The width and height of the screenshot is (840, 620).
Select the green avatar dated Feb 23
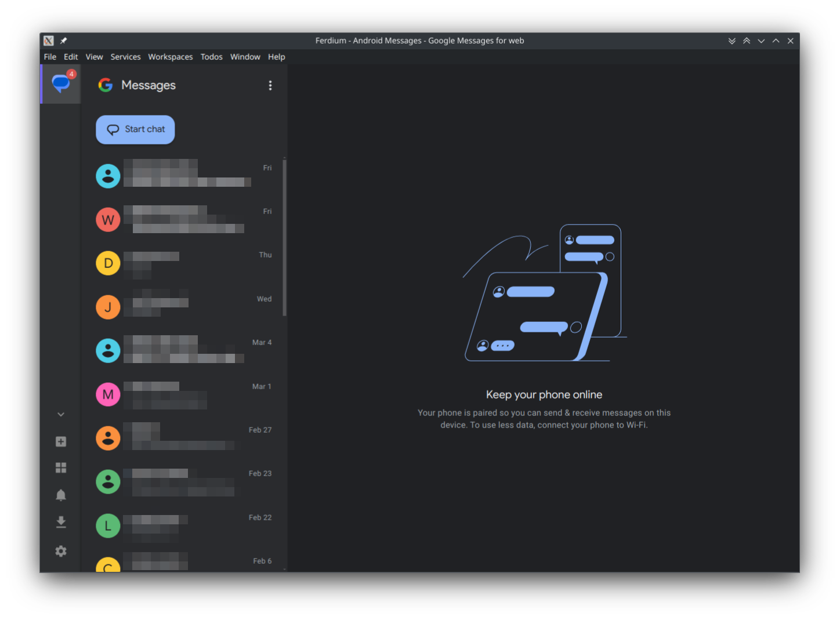[108, 482]
